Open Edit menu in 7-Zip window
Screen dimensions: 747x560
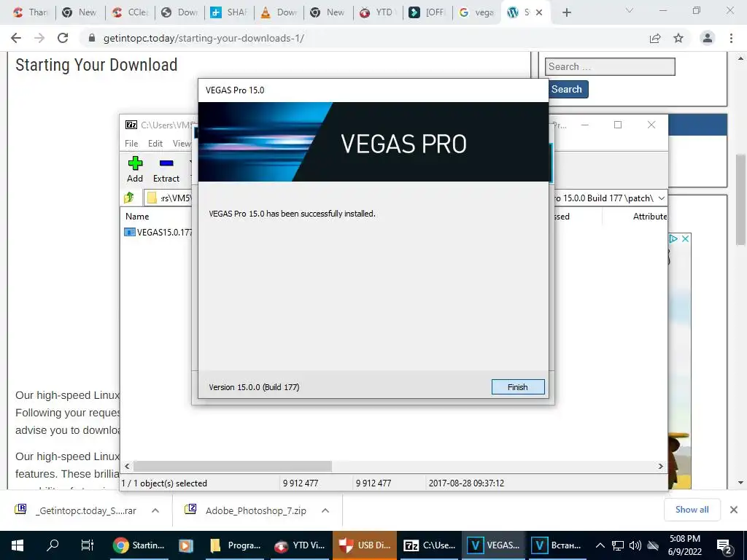[x=155, y=144]
